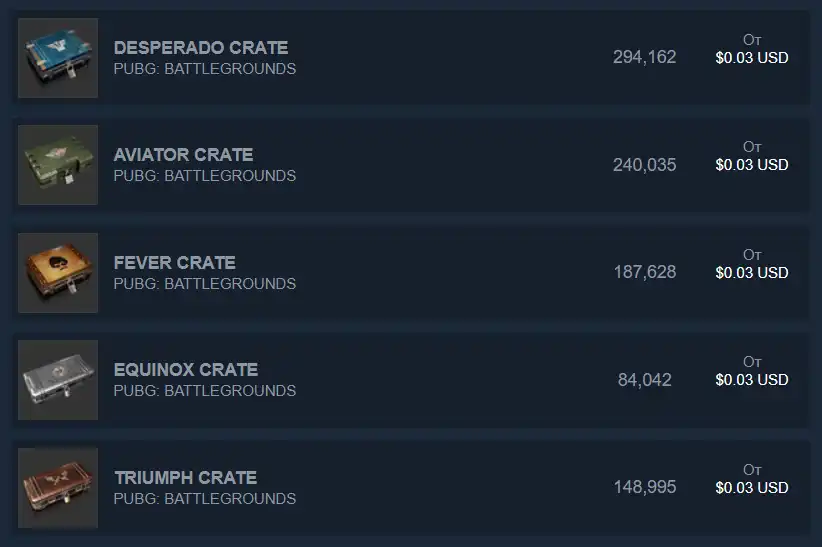Click the Desperado Crate quantity 294,162
This screenshot has width=822, height=547.
coord(644,57)
